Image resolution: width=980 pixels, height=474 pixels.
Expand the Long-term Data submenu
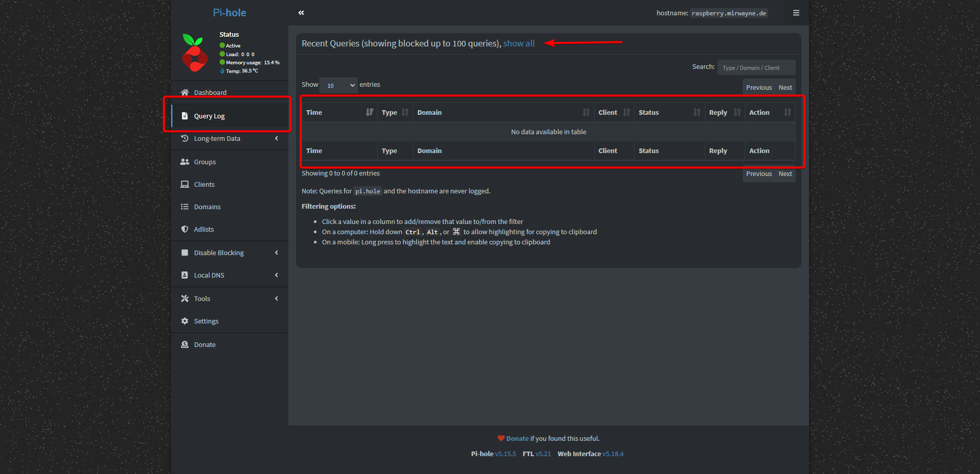click(x=217, y=138)
